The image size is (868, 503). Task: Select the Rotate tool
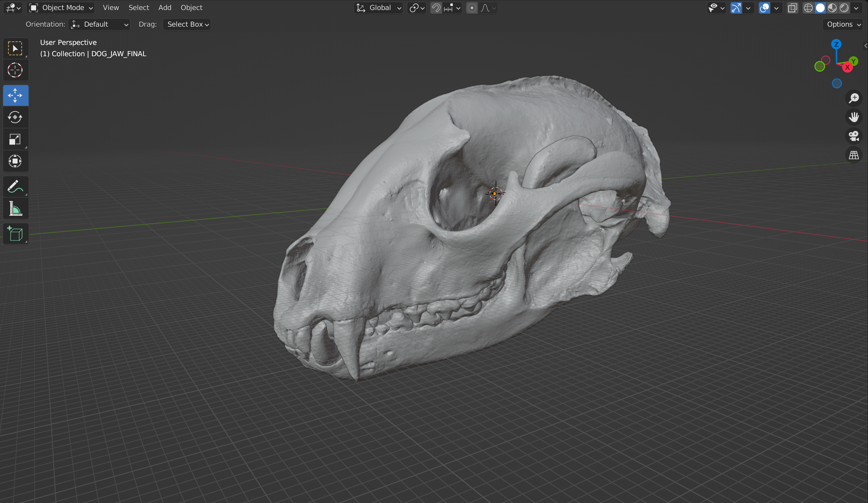point(15,117)
